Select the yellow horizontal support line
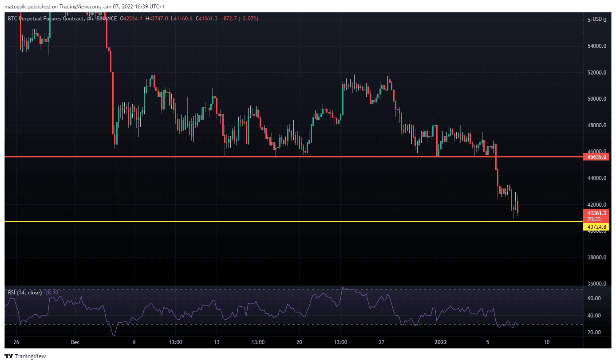The width and height of the screenshot is (616, 364). pyautogui.click(x=311, y=221)
